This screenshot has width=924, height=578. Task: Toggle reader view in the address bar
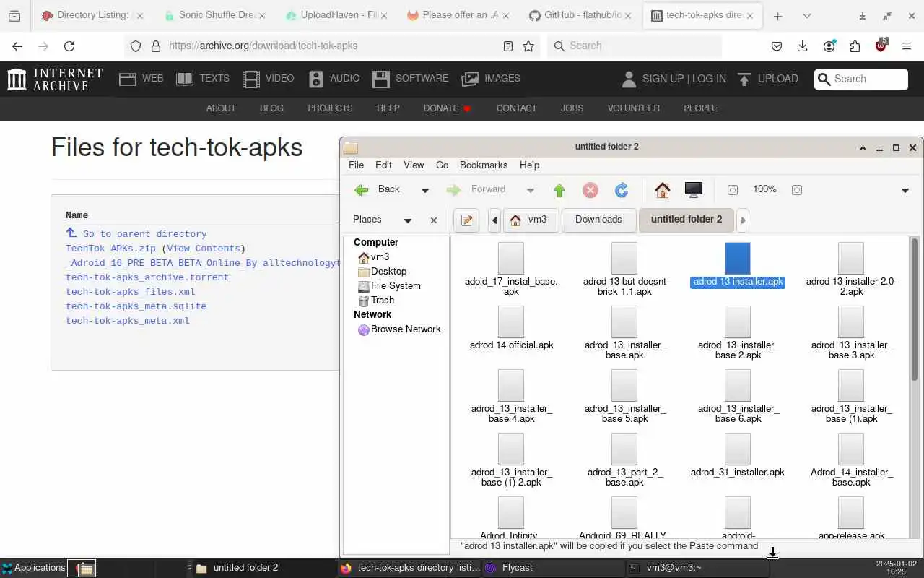coord(508,46)
